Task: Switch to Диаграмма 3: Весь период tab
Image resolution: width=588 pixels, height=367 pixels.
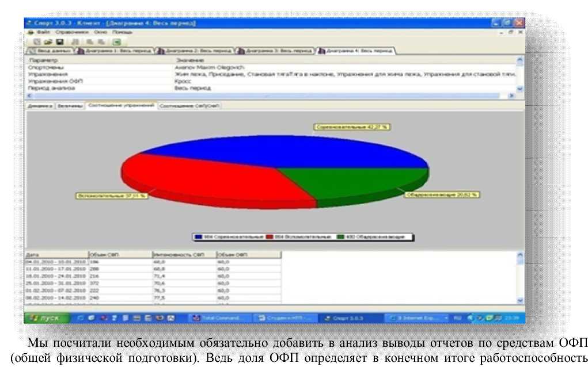Action: point(275,51)
